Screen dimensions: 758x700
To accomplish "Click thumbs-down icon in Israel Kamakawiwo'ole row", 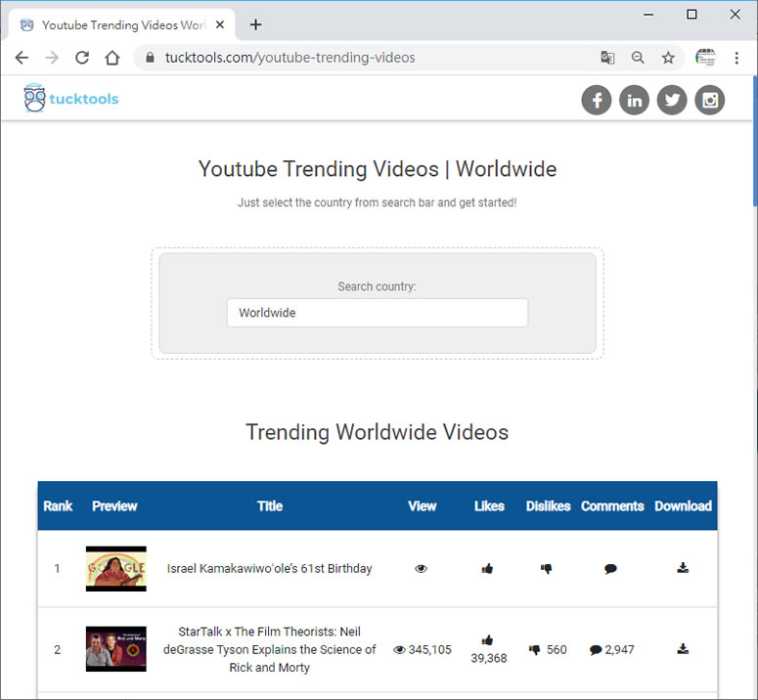I will [547, 569].
